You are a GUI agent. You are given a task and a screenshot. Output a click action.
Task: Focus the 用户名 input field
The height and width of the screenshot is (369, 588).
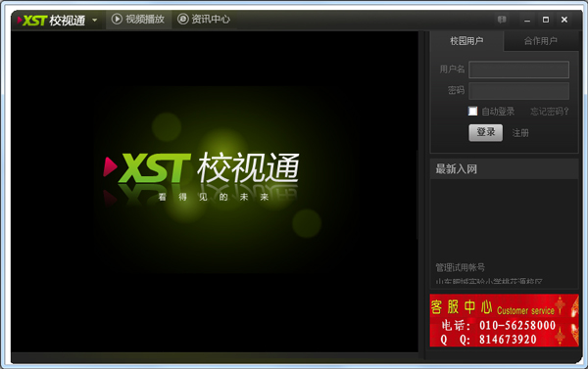(518, 69)
